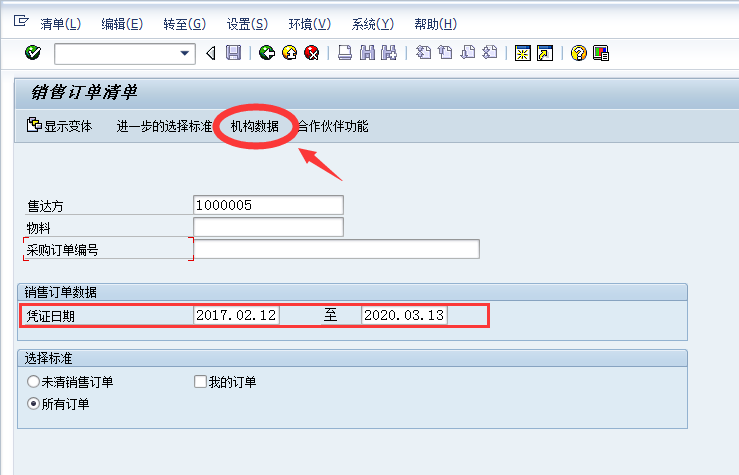Click the Print icon
The width and height of the screenshot is (739, 475).
point(345,53)
